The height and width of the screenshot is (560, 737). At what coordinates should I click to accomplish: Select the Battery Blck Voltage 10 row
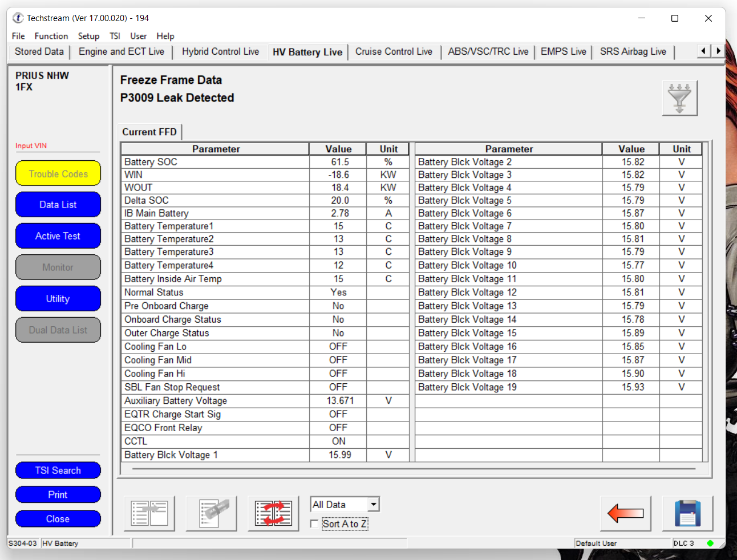[558, 265]
